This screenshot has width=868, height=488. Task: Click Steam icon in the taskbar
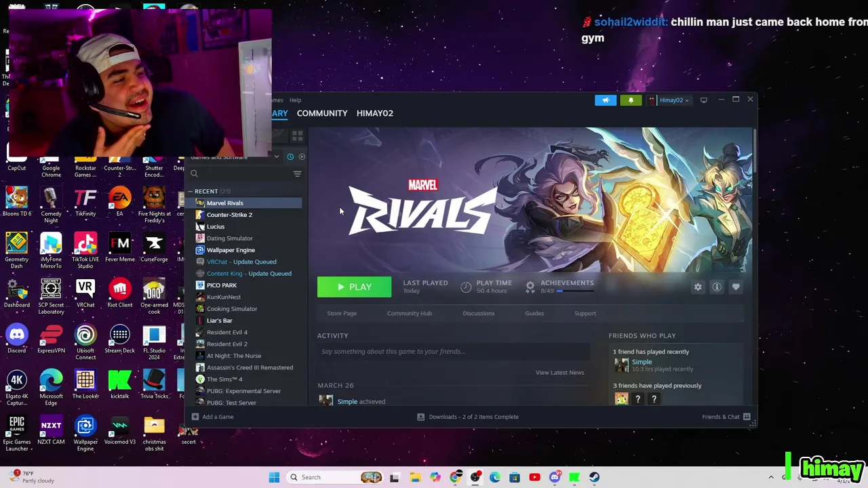point(594,477)
